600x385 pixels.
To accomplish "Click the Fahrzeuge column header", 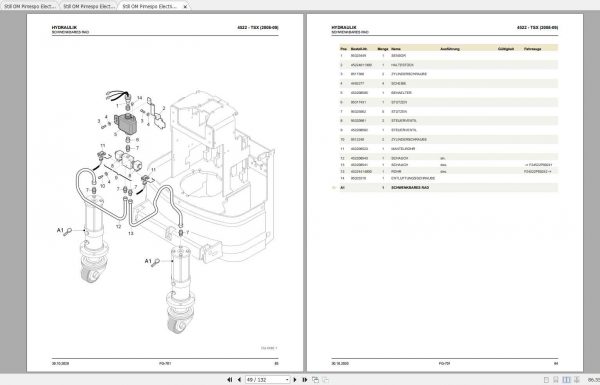I will [532, 49].
